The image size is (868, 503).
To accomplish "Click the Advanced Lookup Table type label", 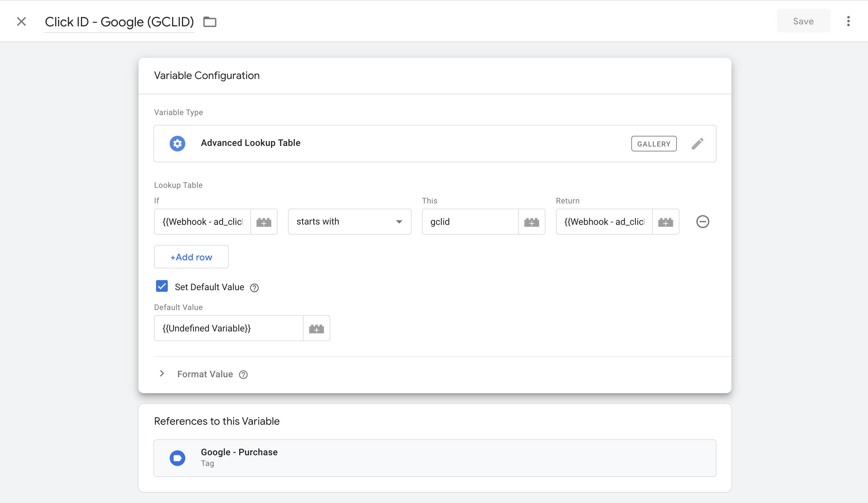I will click(x=250, y=143).
